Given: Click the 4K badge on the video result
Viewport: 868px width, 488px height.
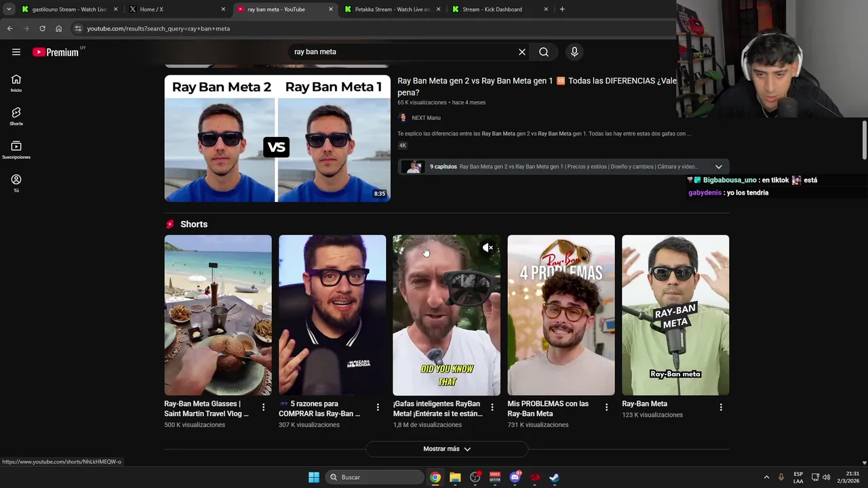Looking at the screenshot, I should [x=402, y=145].
